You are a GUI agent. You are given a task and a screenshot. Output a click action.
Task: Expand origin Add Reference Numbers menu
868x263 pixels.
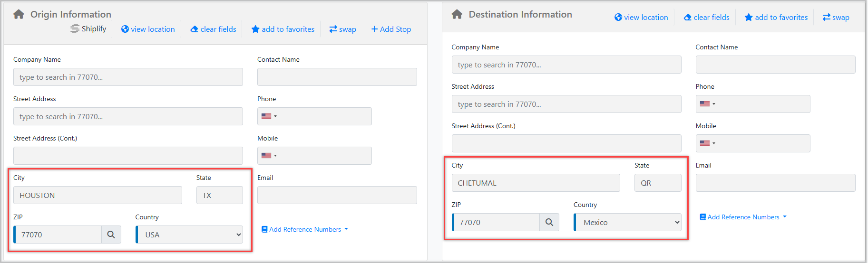[305, 229]
